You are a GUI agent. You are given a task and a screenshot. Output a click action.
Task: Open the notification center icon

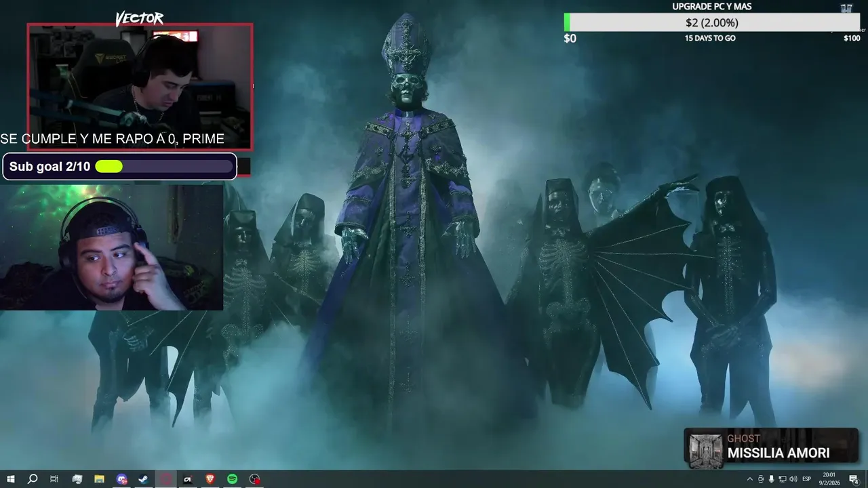pos(854,479)
